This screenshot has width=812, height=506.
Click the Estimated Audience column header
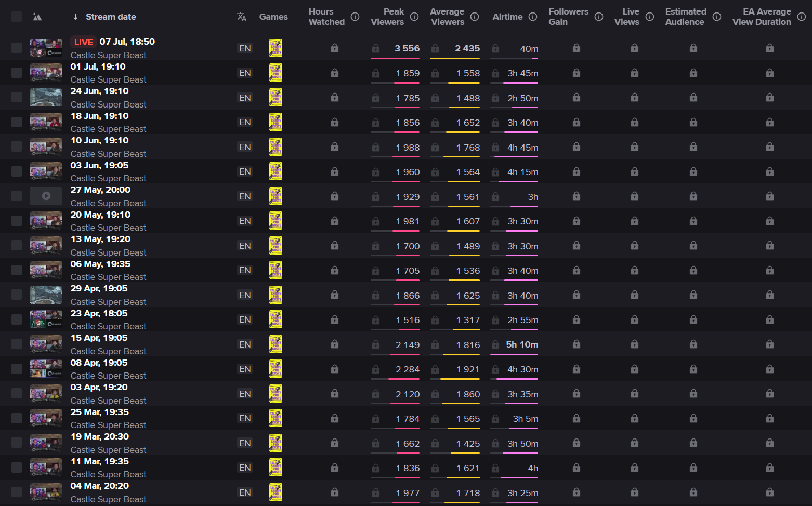(685, 17)
